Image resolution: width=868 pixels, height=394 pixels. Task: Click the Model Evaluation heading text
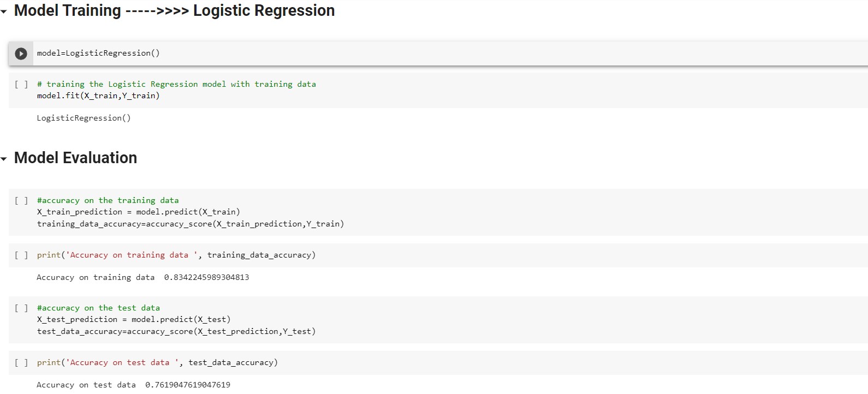(75, 158)
